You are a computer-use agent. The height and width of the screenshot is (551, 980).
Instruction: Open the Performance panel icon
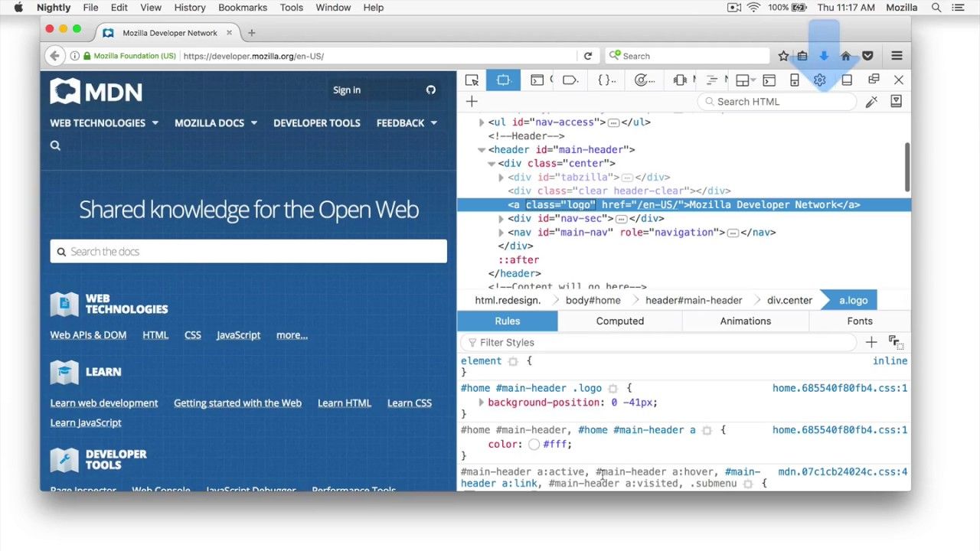645,80
